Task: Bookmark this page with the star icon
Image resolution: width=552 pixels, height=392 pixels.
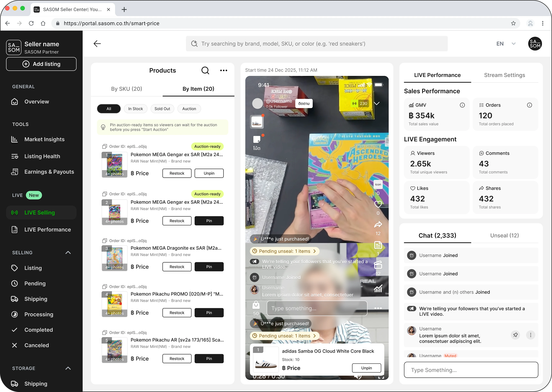Action: 513,23
